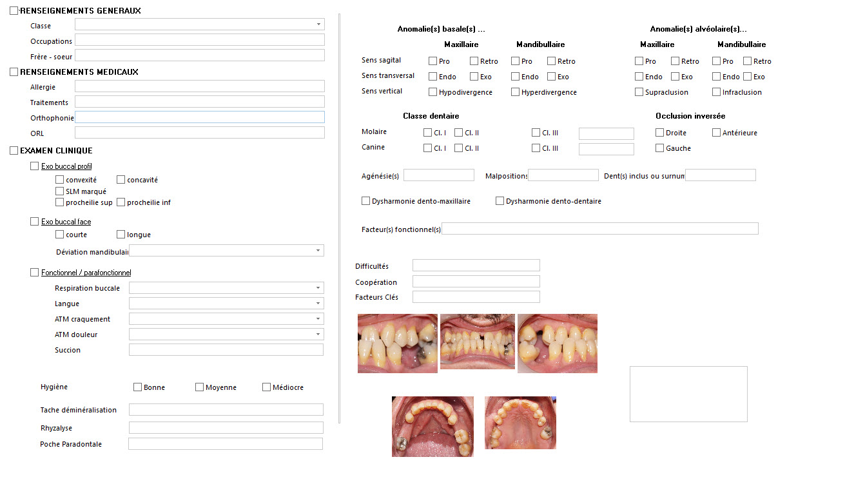Check the RENSEIGNEMENTS GENERAUX checkbox

coord(14,11)
